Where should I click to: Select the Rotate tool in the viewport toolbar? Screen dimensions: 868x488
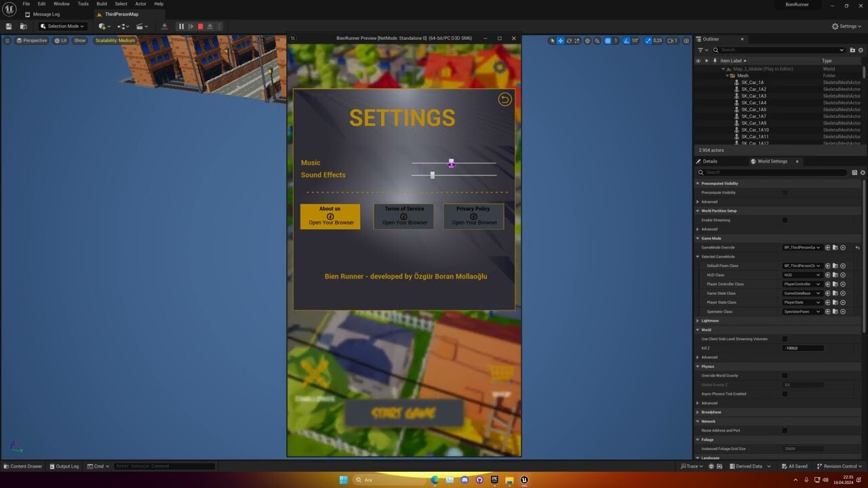pos(569,41)
